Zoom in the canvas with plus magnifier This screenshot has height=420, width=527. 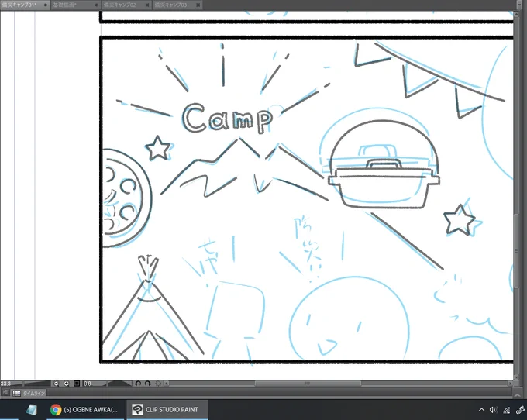tap(67, 384)
